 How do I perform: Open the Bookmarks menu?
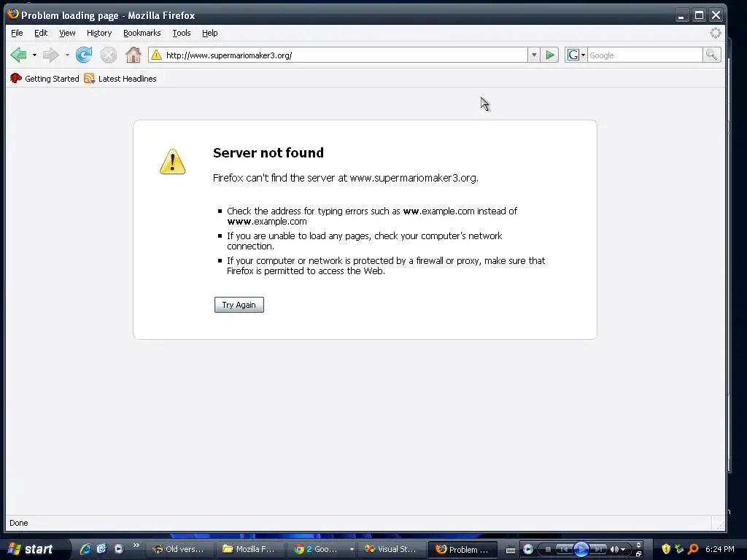[x=142, y=33]
